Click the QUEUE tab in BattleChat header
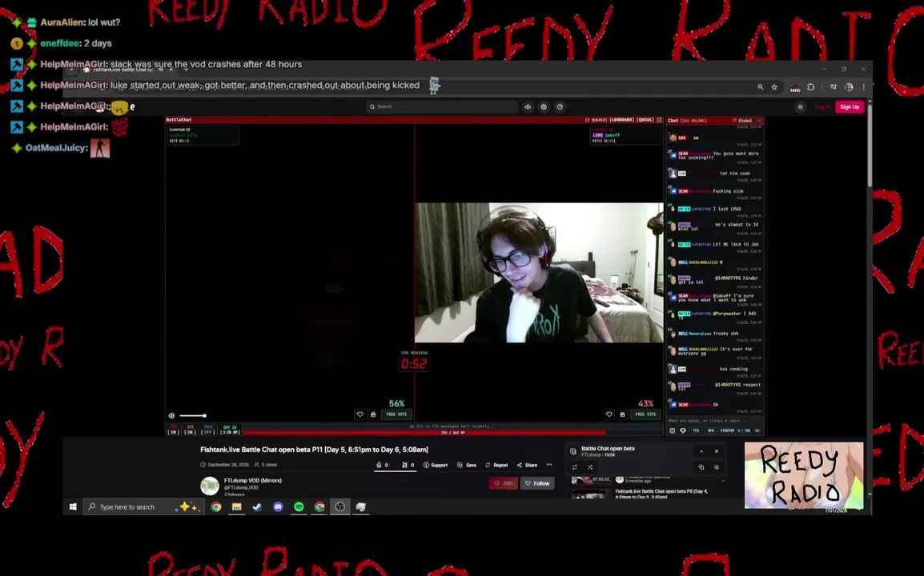Viewport: 924px width, 576px height. point(645,119)
